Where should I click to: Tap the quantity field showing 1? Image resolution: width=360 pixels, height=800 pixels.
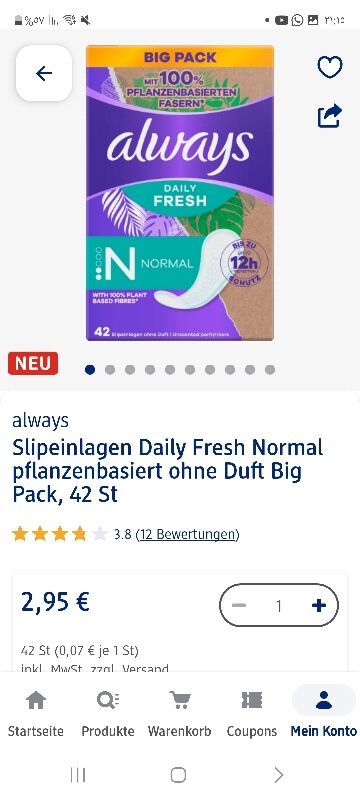(x=278, y=606)
